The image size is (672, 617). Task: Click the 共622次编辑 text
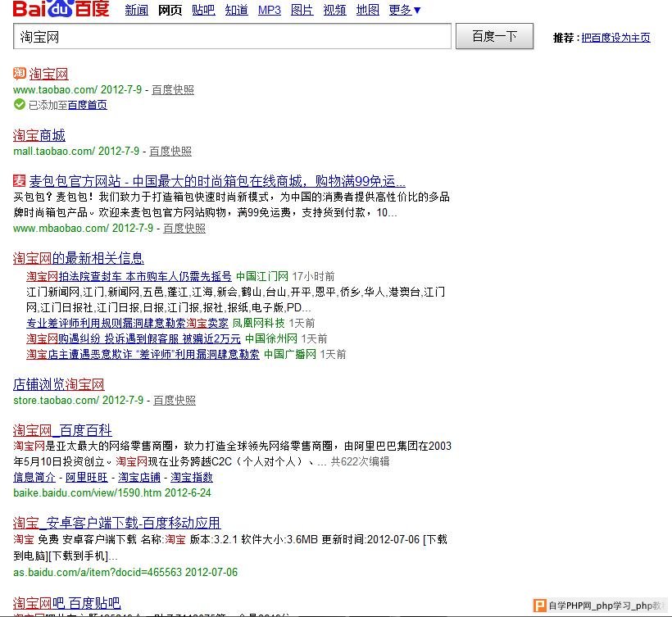pyautogui.click(x=360, y=461)
